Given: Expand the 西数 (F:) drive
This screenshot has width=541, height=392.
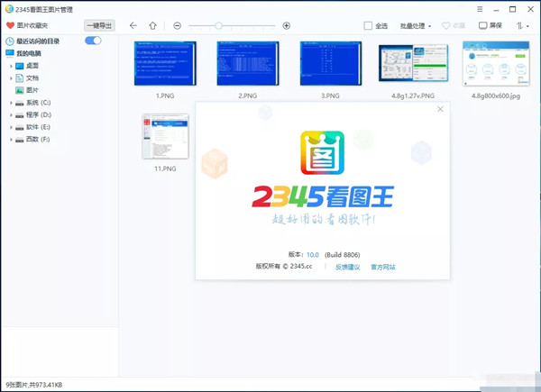Looking at the screenshot, I should (x=11, y=140).
